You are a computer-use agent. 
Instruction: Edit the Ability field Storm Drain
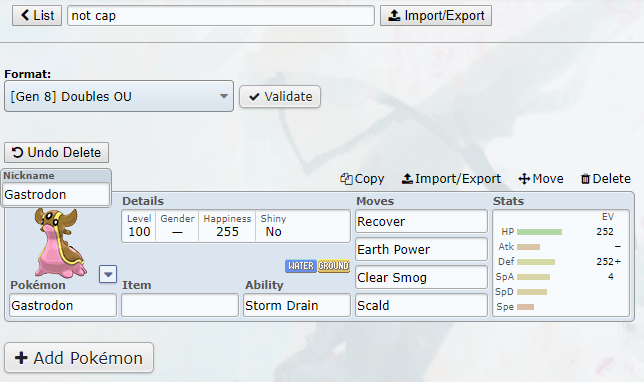(297, 305)
